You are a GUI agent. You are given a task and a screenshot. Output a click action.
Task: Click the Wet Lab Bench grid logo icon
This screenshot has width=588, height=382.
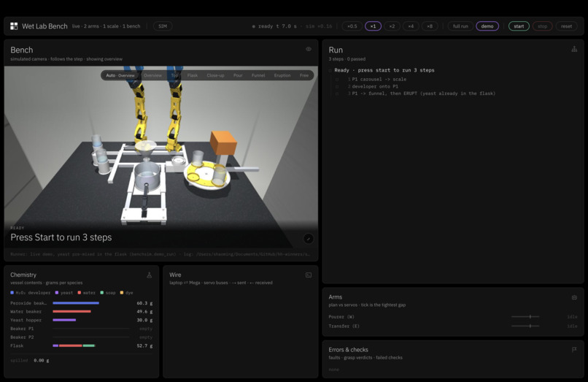[14, 26]
